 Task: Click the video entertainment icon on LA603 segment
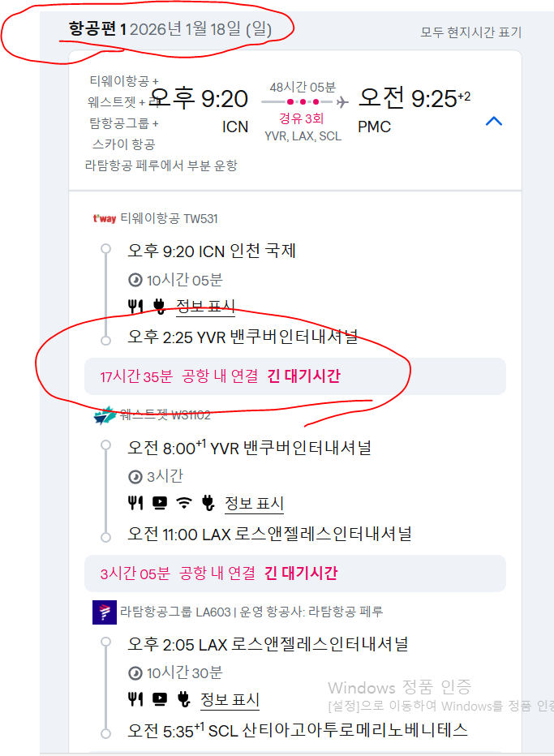pos(160,699)
